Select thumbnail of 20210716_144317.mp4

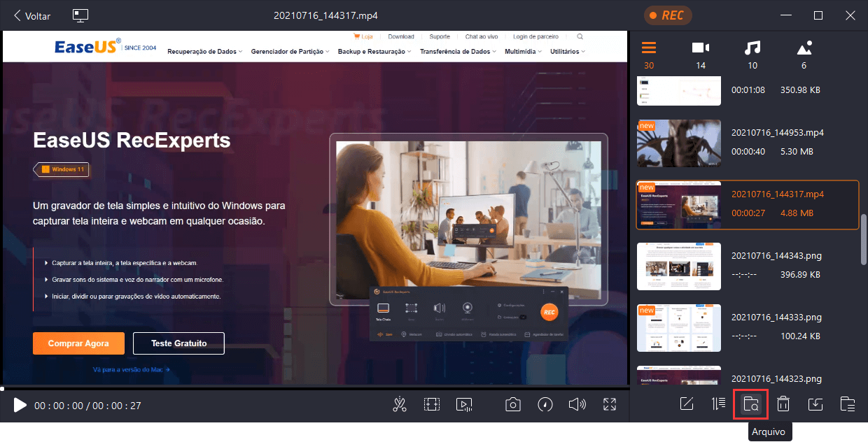pyautogui.click(x=679, y=205)
